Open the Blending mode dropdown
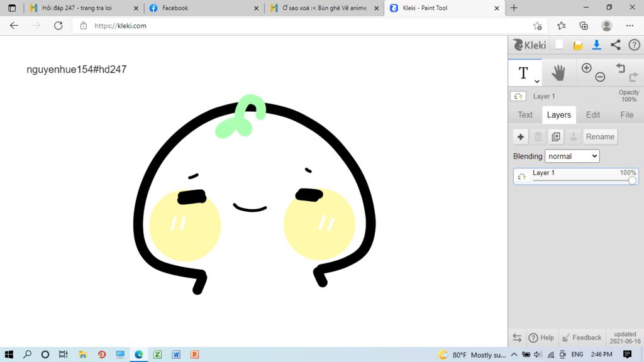The width and height of the screenshot is (644, 362). click(572, 156)
